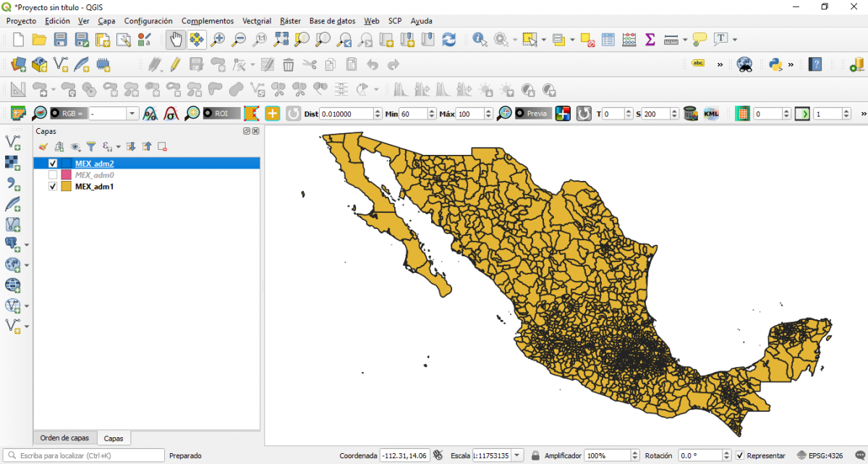The height and width of the screenshot is (464, 868).
Task: Open the SCP menu
Action: point(394,21)
